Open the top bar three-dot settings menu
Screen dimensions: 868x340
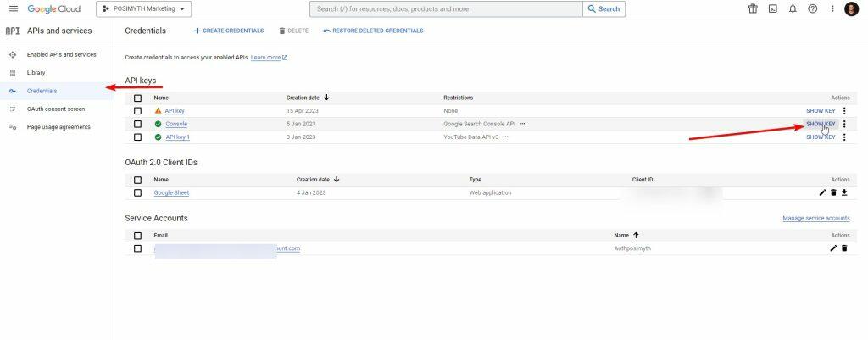coord(832,8)
